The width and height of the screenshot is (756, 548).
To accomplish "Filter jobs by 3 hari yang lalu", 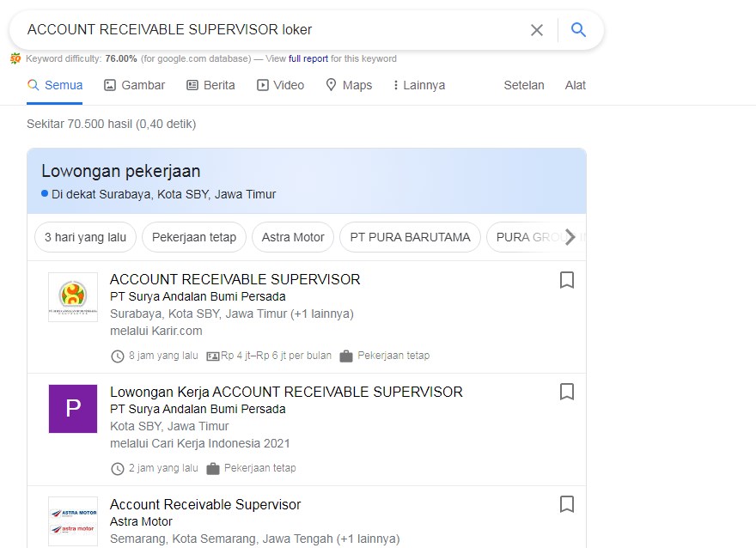I will pos(85,237).
